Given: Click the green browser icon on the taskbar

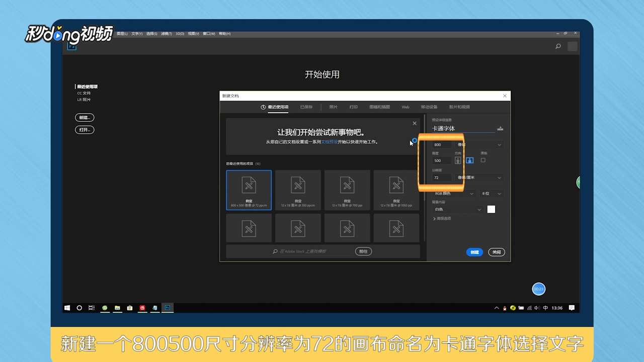Looking at the screenshot, I should pyautogui.click(x=105, y=308).
